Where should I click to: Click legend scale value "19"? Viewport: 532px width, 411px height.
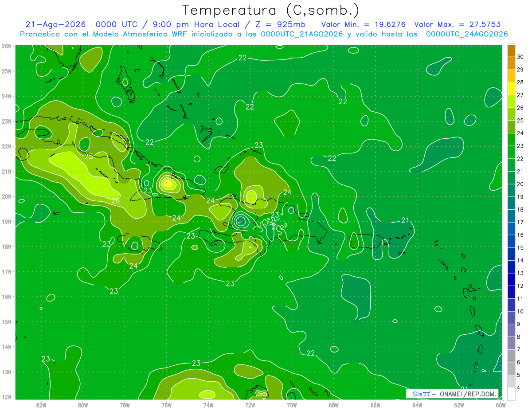coord(520,197)
